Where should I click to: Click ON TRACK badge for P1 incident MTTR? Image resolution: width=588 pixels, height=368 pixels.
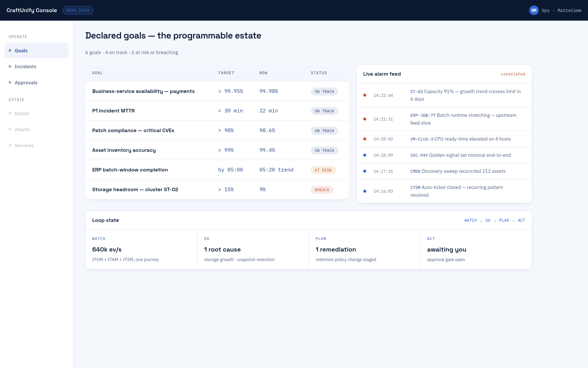click(x=324, y=111)
